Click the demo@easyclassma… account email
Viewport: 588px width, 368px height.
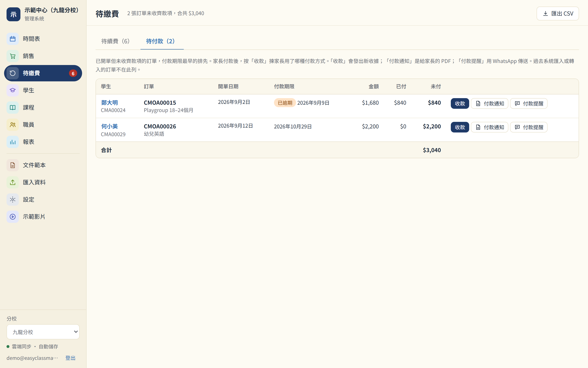(x=32, y=358)
